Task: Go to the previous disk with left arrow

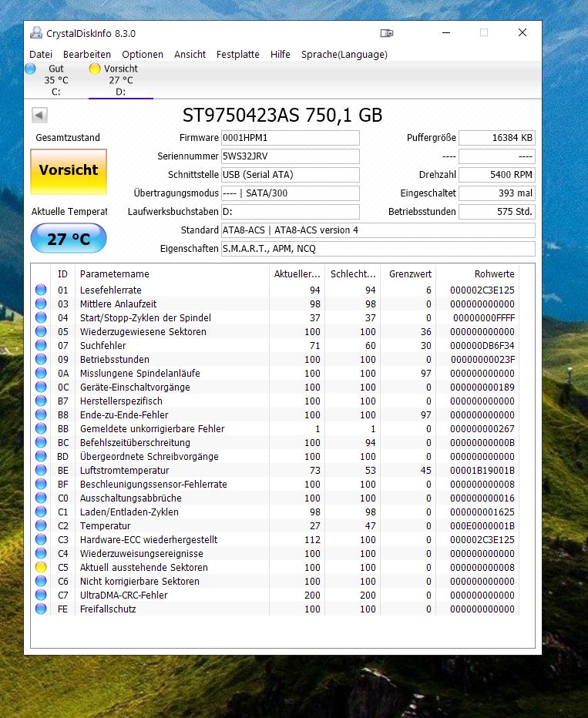Action: click(39, 115)
